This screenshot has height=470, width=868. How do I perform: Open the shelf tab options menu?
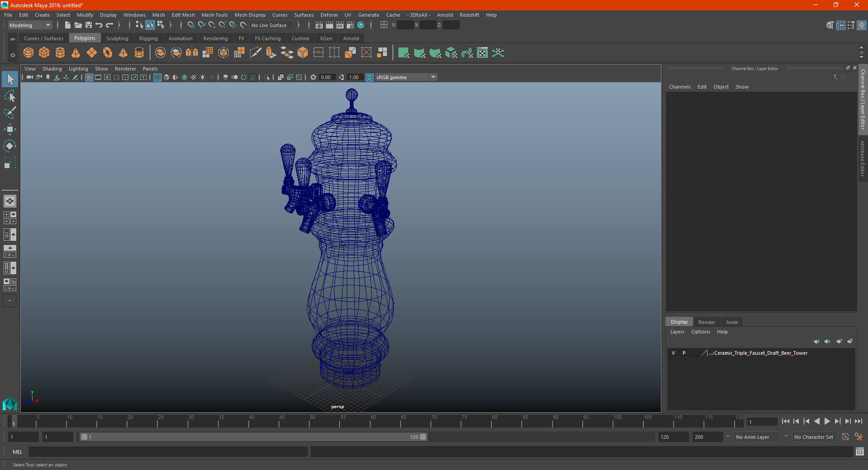click(13, 39)
